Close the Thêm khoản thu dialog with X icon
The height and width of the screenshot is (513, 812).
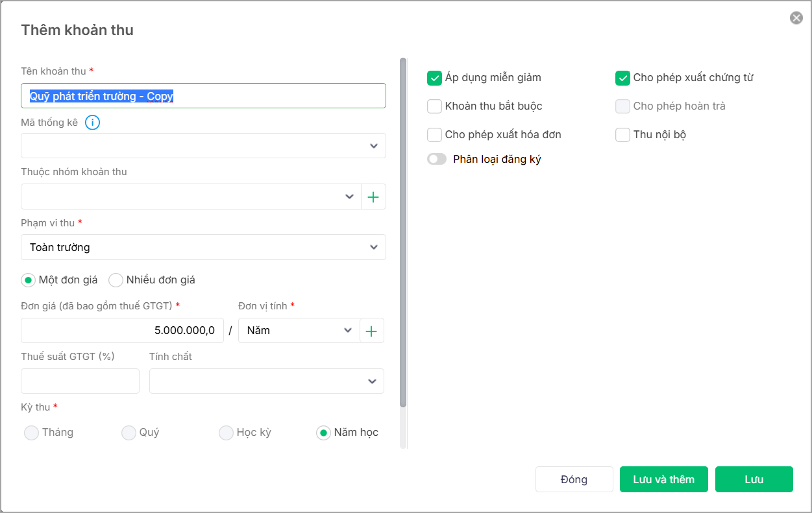[796, 18]
